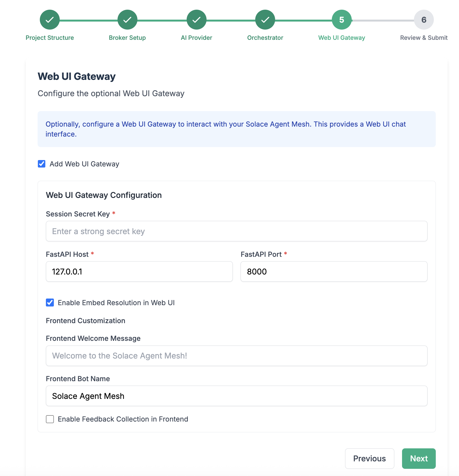Click the Broker Setup step checkmark icon
Screen dimensions: 459x476
pyautogui.click(x=127, y=20)
